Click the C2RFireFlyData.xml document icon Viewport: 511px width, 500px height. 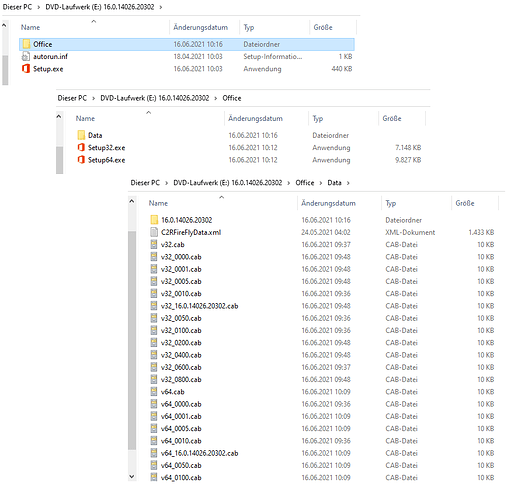154,232
